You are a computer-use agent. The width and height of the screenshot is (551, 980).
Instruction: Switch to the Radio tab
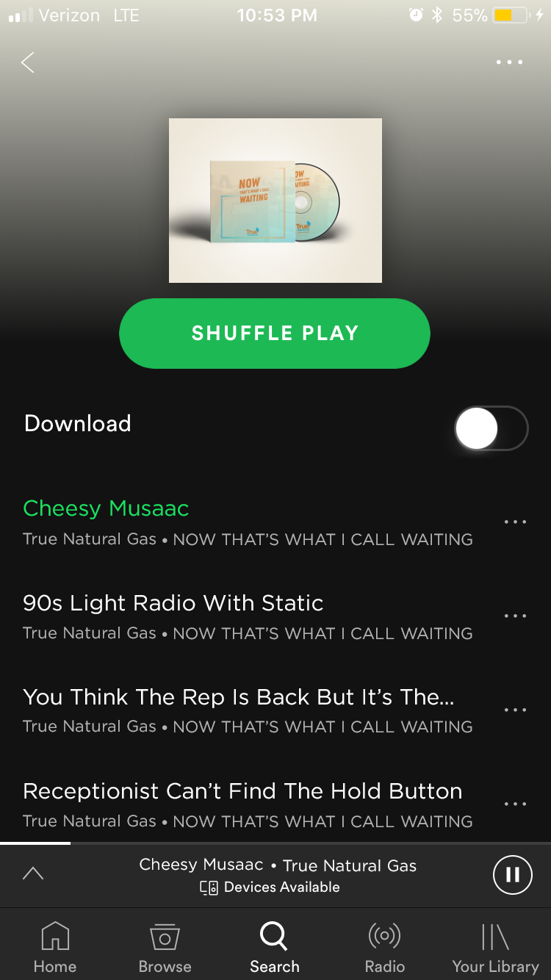(385, 948)
